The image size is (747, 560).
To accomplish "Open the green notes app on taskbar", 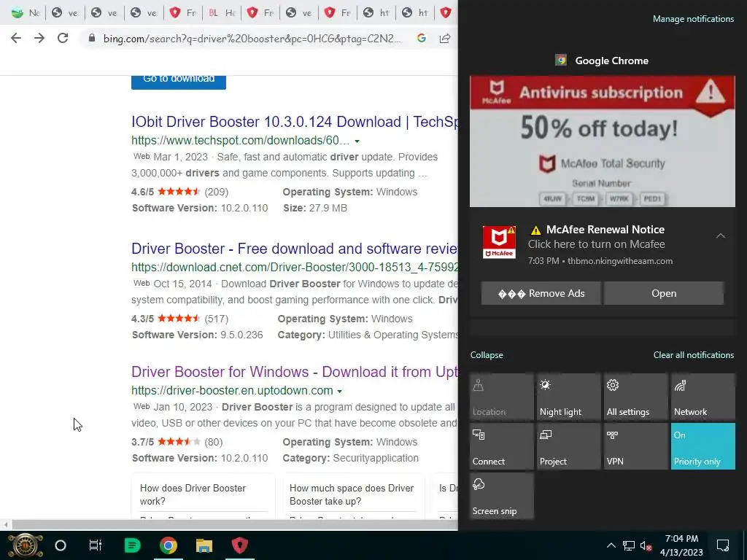I will click(132, 545).
